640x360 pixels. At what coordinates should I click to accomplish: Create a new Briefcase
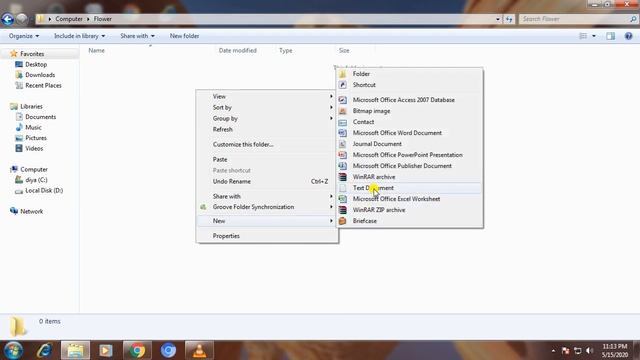(x=409, y=221)
